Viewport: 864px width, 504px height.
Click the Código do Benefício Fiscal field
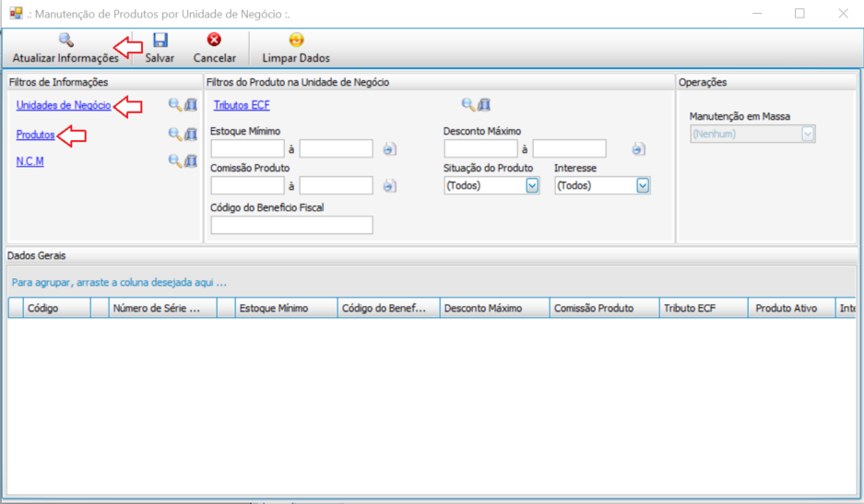[x=291, y=225]
